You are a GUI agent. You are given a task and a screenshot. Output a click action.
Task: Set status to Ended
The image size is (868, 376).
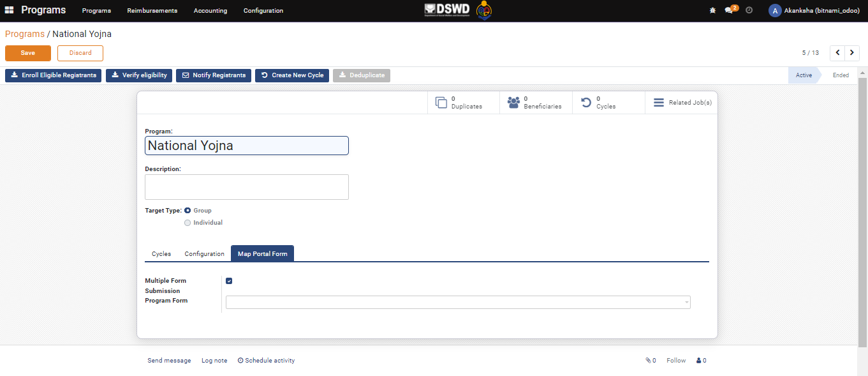(x=841, y=75)
